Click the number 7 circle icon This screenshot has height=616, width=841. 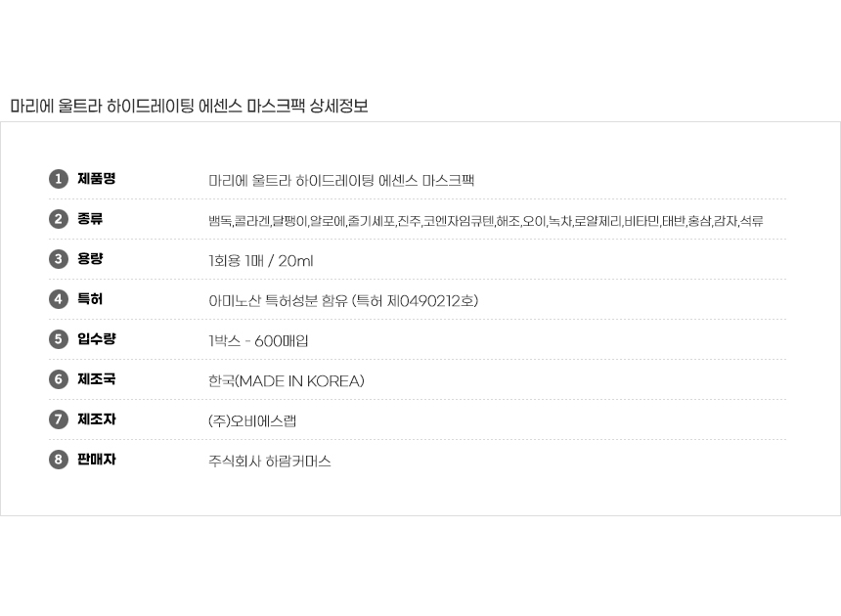(59, 419)
